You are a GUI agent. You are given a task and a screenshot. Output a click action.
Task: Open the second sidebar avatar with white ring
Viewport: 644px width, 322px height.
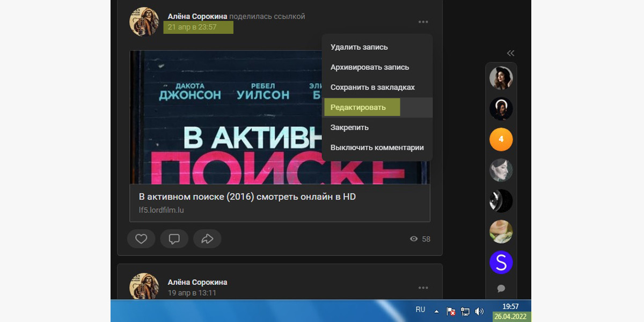coord(501,109)
